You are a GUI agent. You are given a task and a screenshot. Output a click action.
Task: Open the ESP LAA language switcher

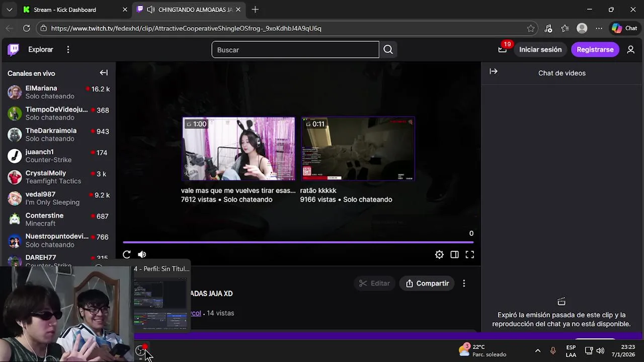click(571, 351)
